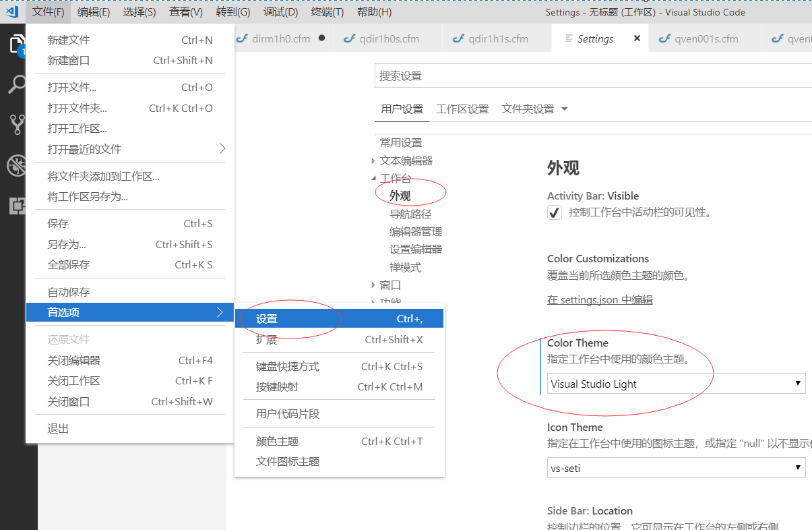Select 用户代码片段 submenu entry
This screenshot has width=812, height=530.
coord(339,413)
